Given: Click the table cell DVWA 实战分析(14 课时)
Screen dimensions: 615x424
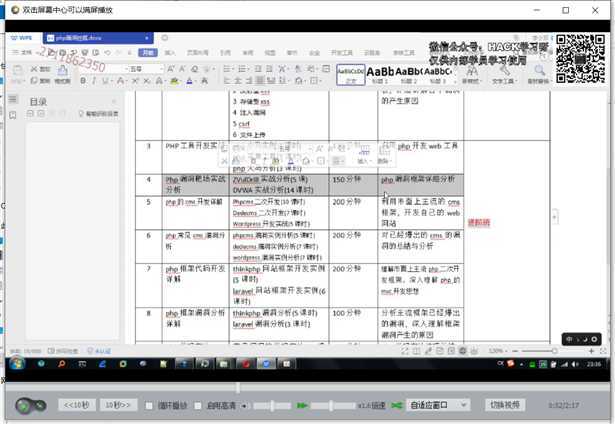Looking at the screenshot, I should 273,190.
